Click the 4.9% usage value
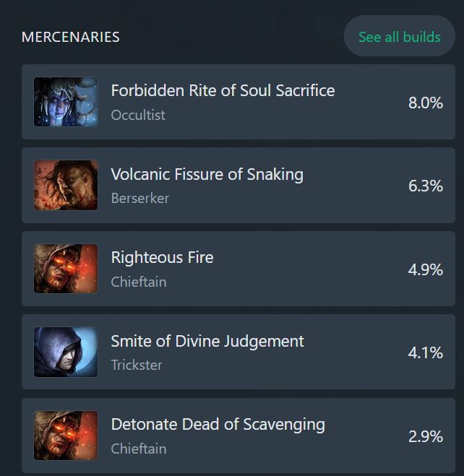 pos(426,269)
